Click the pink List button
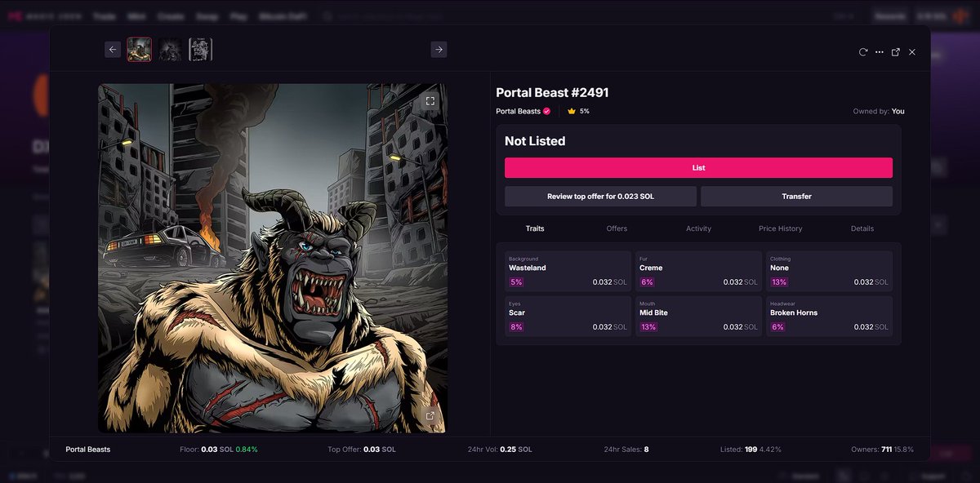 (x=698, y=167)
